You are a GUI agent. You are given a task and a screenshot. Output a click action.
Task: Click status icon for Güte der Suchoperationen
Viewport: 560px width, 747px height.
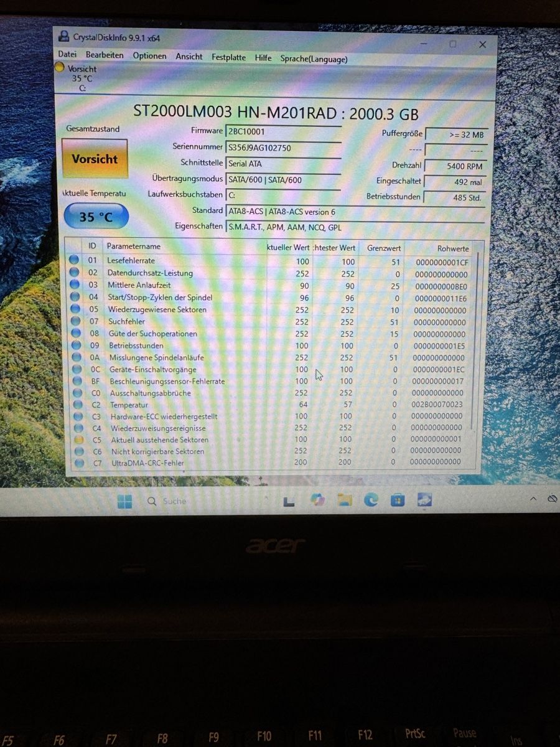click(x=75, y=333)
